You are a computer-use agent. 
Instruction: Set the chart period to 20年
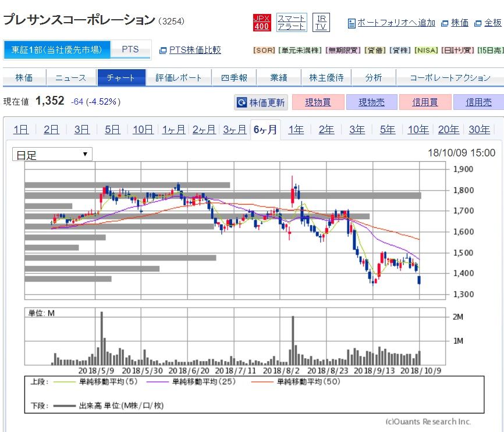tap(449, 130)
